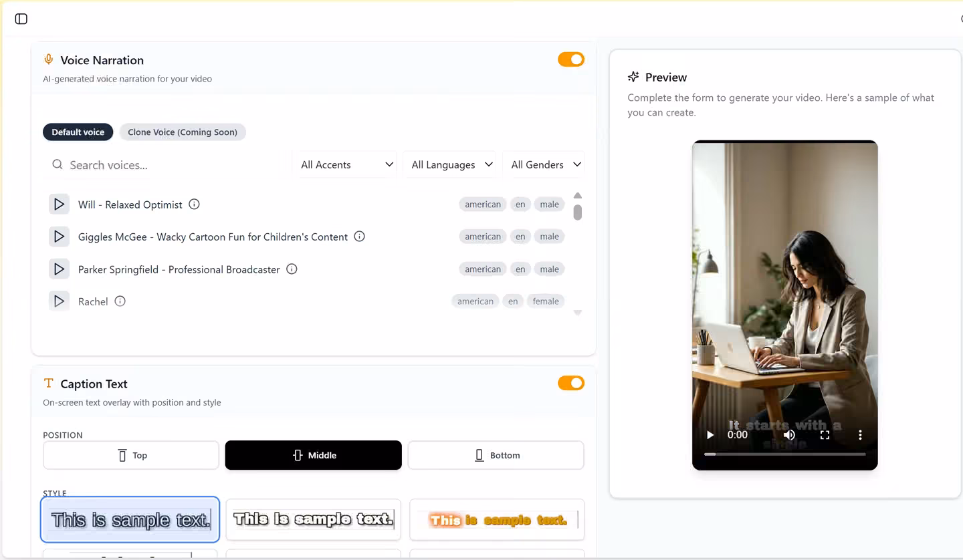The height and width of the screenshot is (560, 963).
Task: Click the voice list scrollbar thumb
Action: tap(578, 212)
